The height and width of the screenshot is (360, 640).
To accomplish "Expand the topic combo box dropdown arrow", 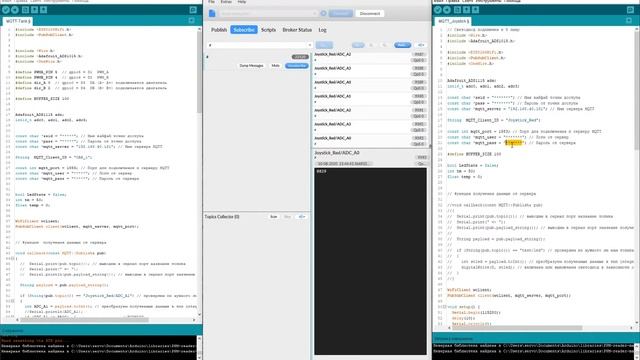I will 310,45.
